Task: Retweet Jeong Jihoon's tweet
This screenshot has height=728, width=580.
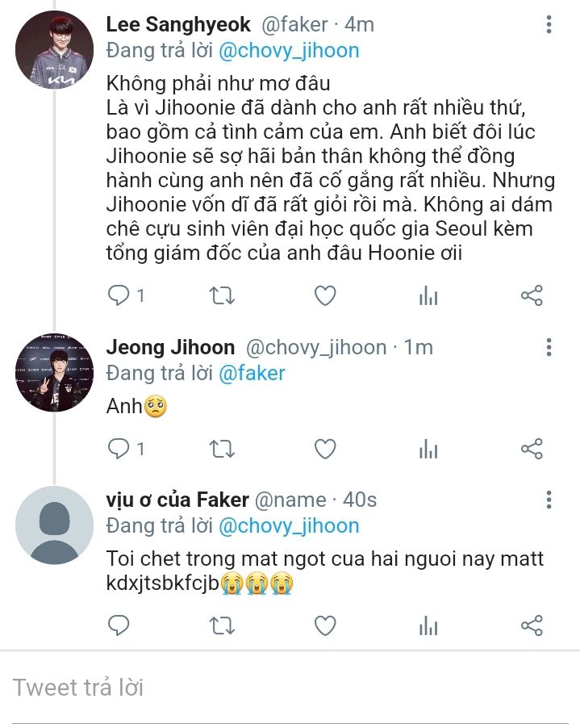Action: pos(221,449)
